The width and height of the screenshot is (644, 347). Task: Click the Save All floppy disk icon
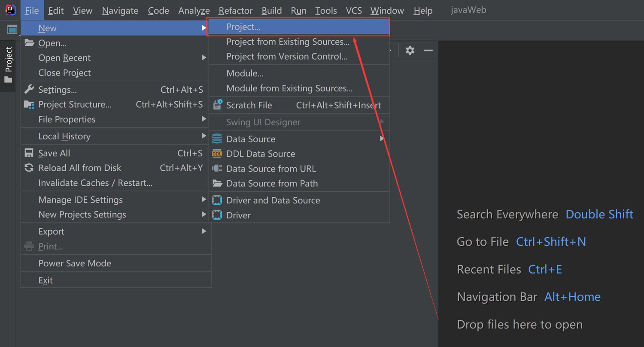click(29, 153)
